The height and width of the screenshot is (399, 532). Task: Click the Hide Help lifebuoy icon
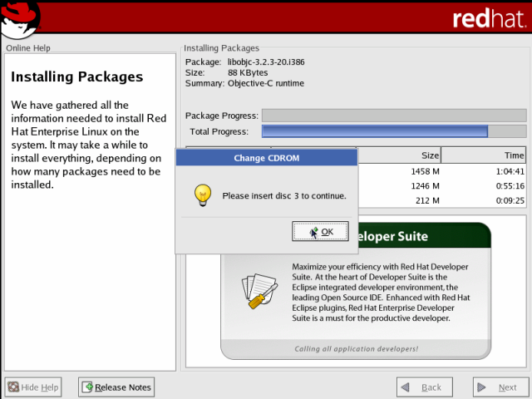13,387
